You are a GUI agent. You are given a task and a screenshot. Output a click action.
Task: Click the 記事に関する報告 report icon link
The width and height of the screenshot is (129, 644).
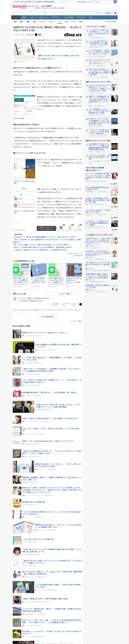pyautogui.click(x=19, y=230)
